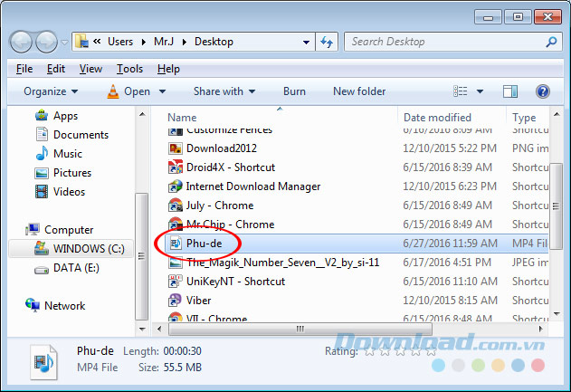Select Mr.Chip - Chrome file name
This screenshot has height=392, width=571.
(230, 224)
